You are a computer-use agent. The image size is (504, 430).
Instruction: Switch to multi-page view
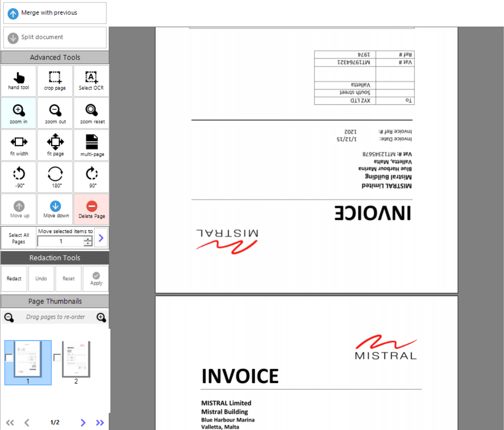pos(92,145)
